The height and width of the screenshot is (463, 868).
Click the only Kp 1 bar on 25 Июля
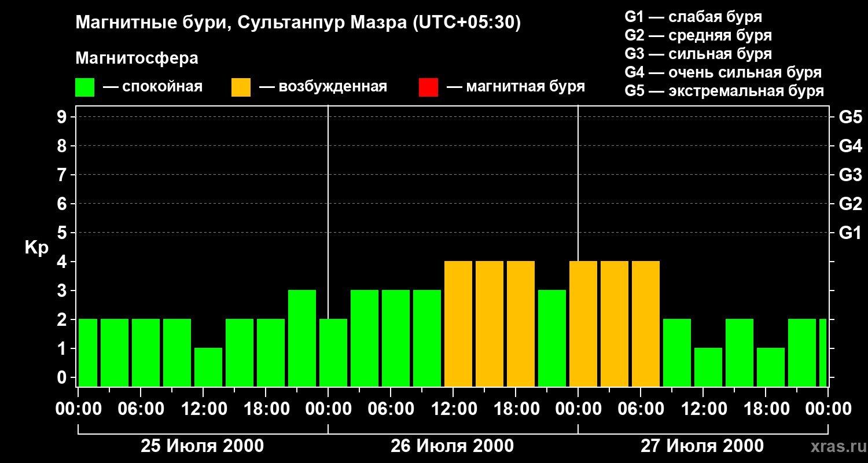(208, 367)
